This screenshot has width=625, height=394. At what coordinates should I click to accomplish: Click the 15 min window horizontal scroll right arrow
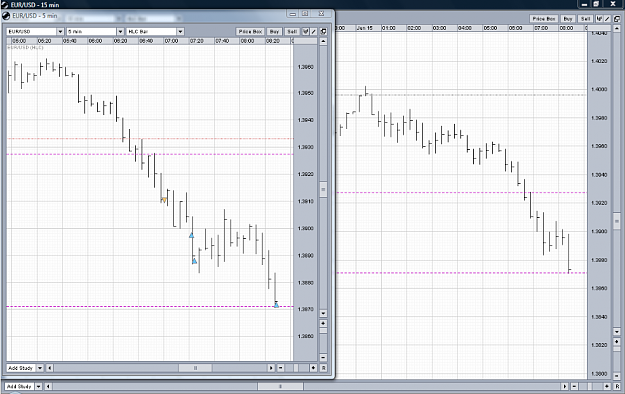tap(565, 386)
